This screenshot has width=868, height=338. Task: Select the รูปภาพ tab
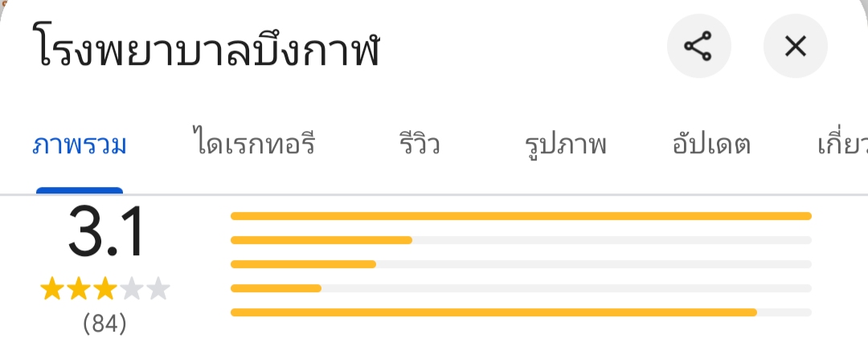coord(565,146)
